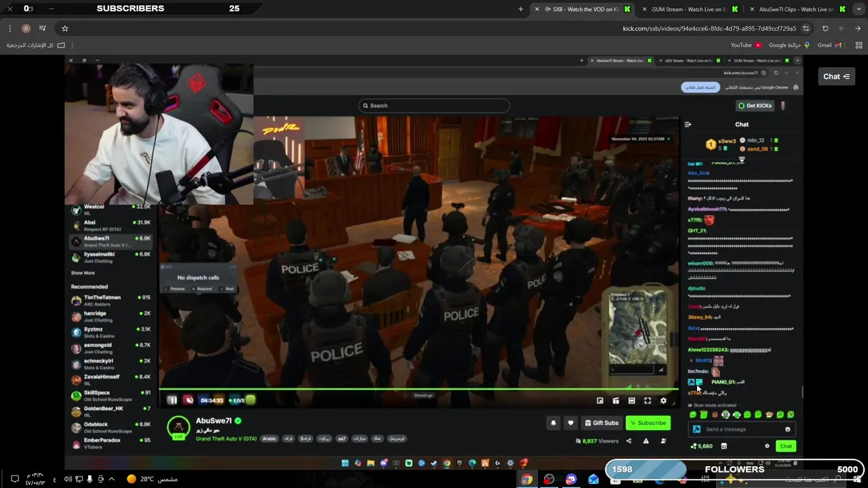Unmute the video player volume
Image resolution: width=868 pixels, height=488 pixels.
tap(189, 401)
